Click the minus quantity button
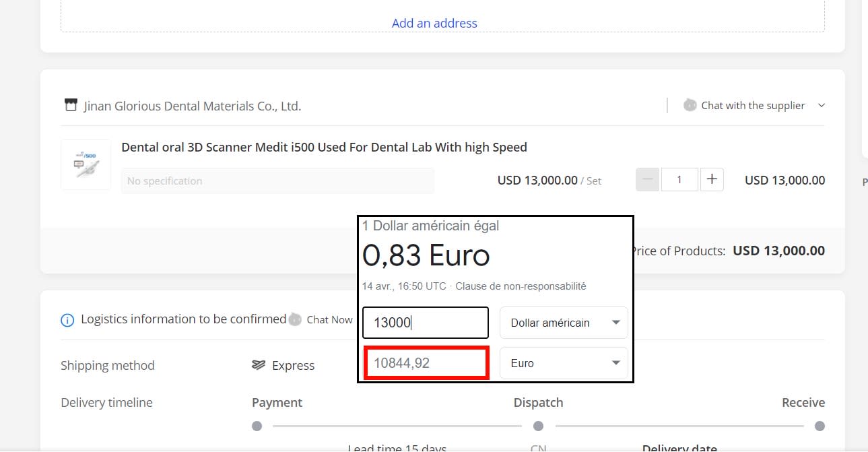Screen dimensions: 868x452 647,180
